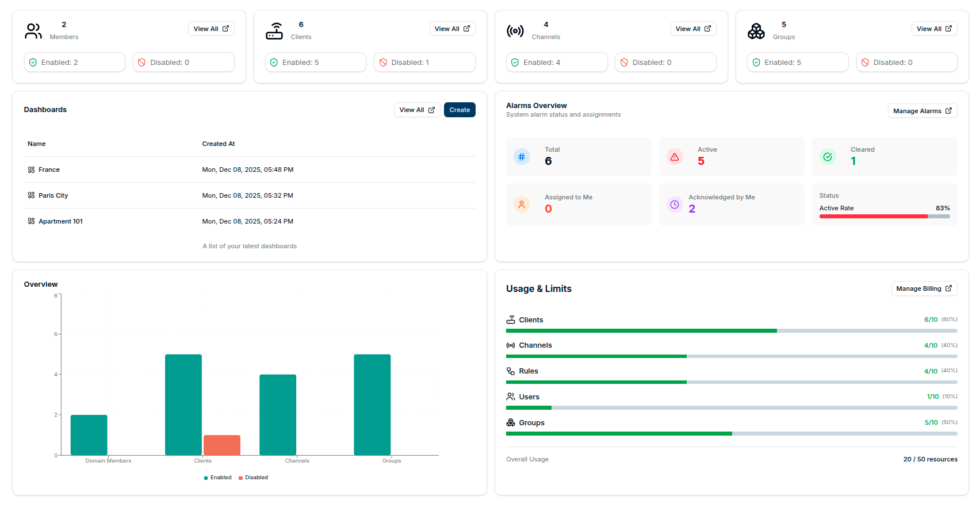
Task: Click the Acknowledged by Me clock icon
Action: (674, 205)
